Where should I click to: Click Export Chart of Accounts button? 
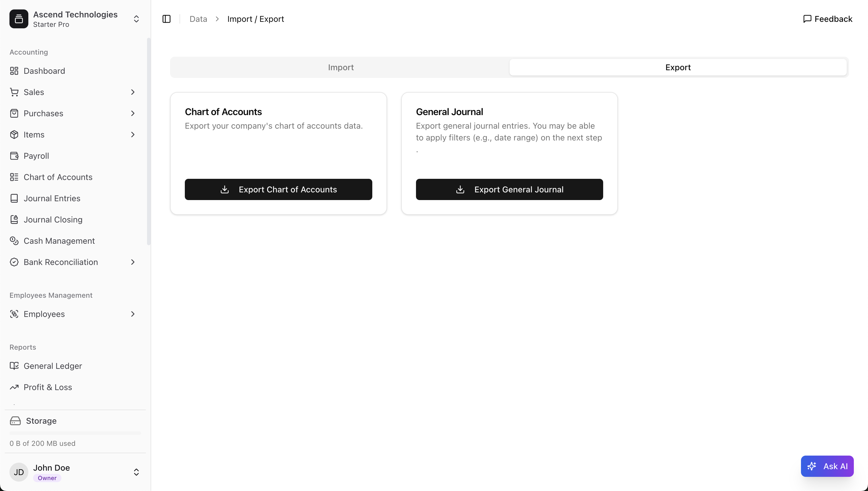click(278, 189)
